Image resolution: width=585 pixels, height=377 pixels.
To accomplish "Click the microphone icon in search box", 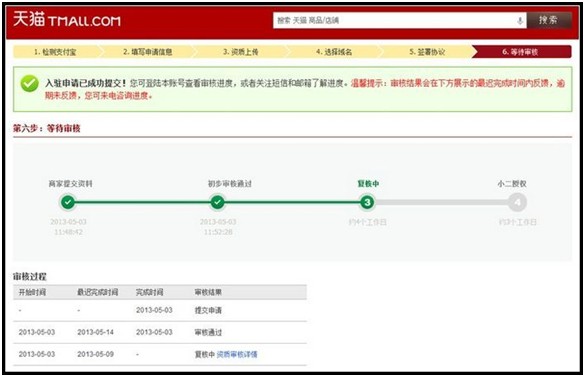I will click(x=520, y=21).
